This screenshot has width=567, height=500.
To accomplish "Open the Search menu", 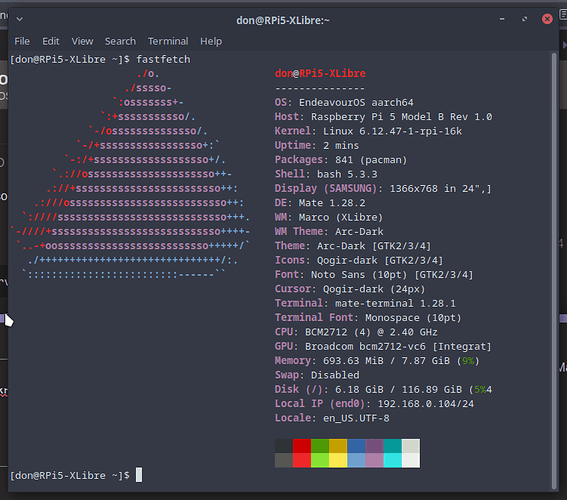I will pos(120,42).
